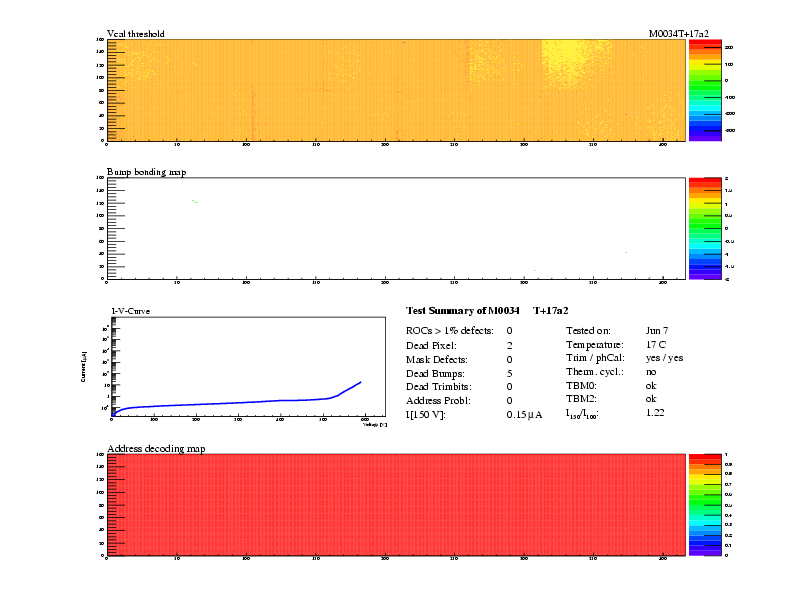Screen dimensions: 792x612
Task: Click the ROCs > 1% defects label
Action: point(449,330)
